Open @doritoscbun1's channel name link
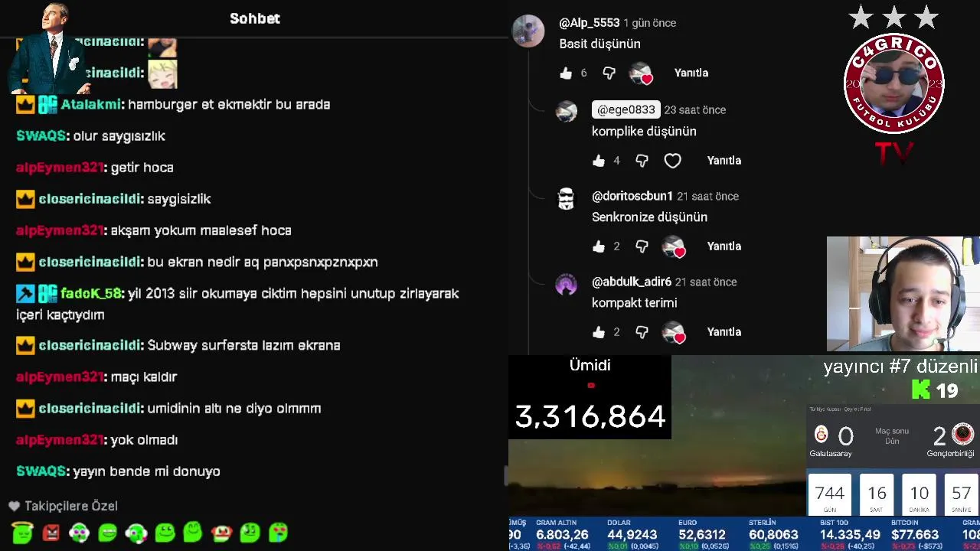Screen dimensions: 980x551 coord(632,196)
